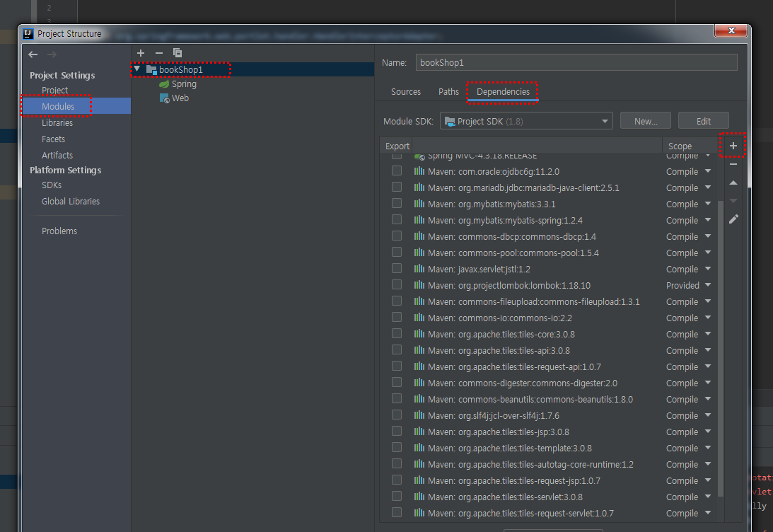Check export box for lombok:1.18.10
Viewport: 773px width, 532px height.
(x=396, y=284)
